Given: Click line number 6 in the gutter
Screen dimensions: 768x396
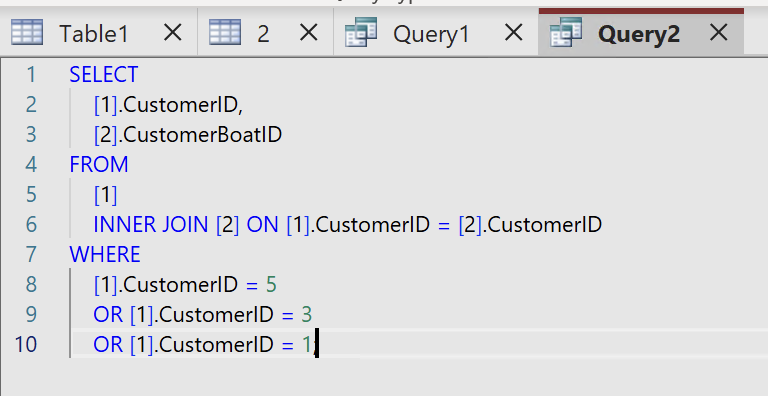Looking at the screenshot, I should coord(31,224).
